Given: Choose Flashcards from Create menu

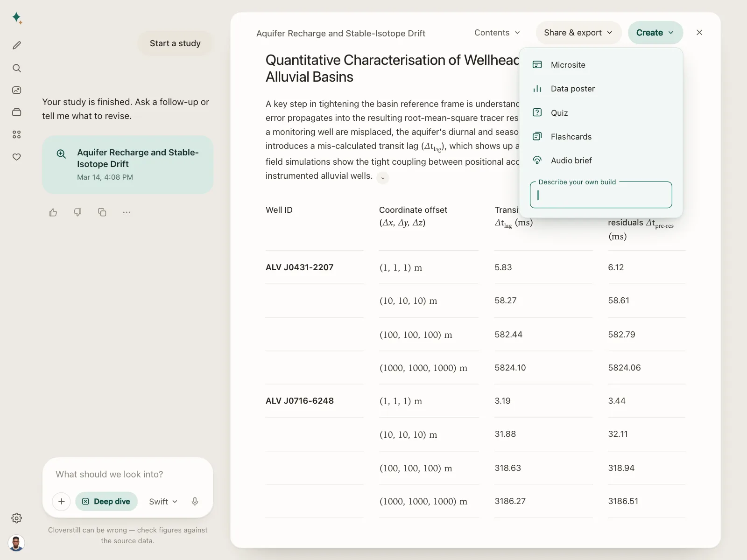Looking at the screenshot, I should click(601, 136).
